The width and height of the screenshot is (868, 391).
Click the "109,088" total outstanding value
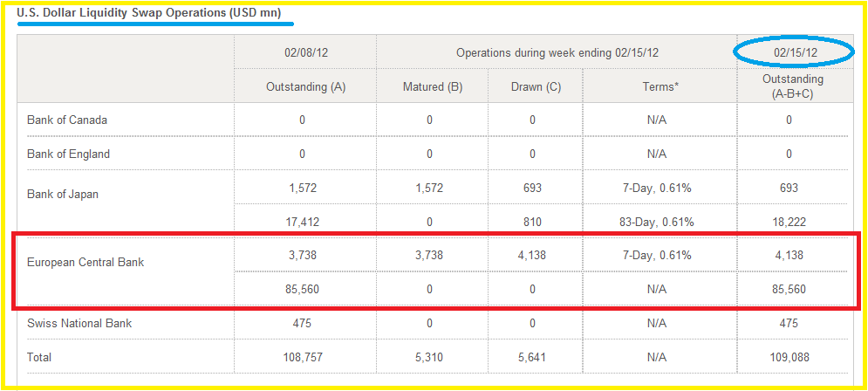pyautogui.click(x=789, y=357)
